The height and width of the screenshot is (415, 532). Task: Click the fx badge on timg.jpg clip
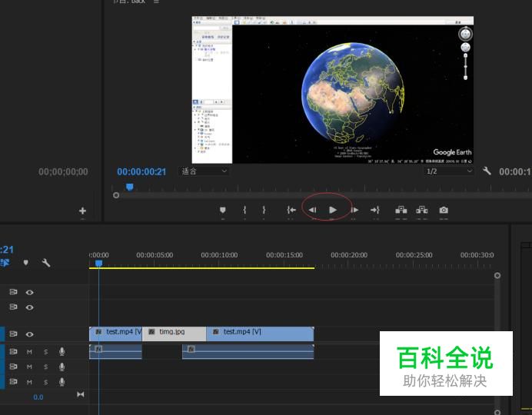(151, 331)
